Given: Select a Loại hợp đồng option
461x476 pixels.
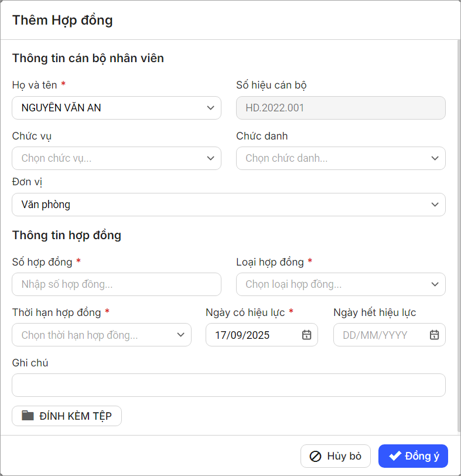Looking at the screenshot, I should coord(340,284).
